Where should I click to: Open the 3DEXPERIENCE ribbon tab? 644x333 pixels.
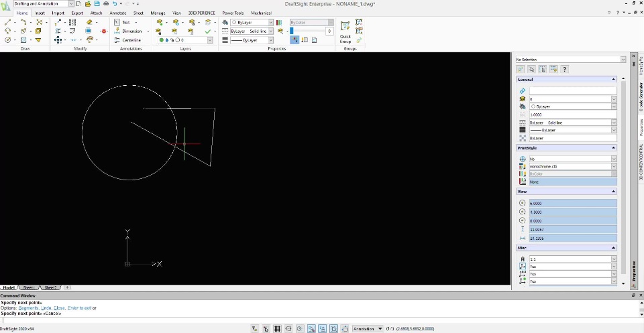201,13
